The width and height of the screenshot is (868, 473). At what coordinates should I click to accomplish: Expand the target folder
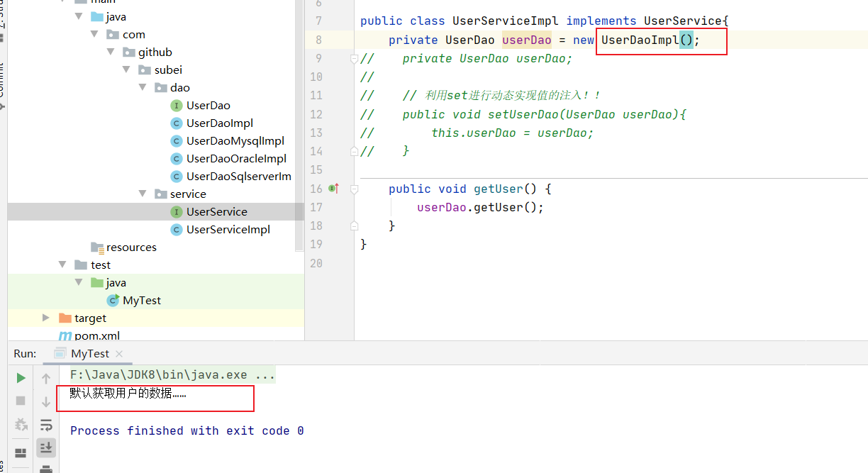pyautogui.click(x=46, y=318)
